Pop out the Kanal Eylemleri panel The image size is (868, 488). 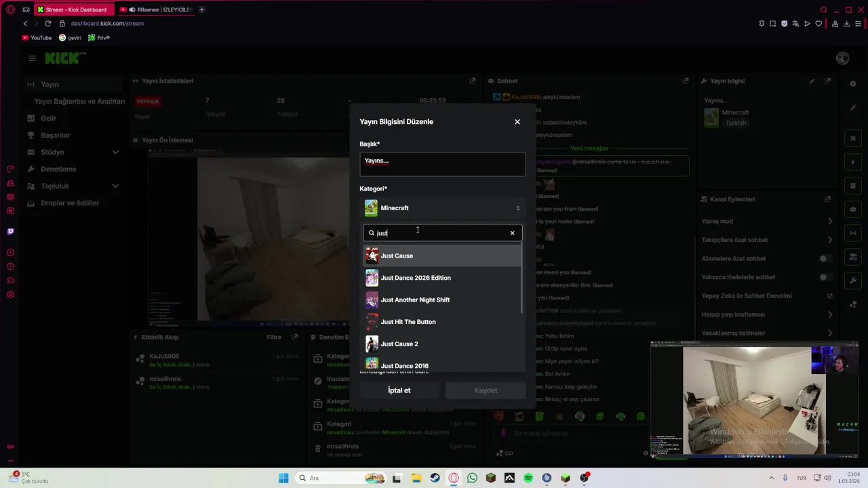click(x=827, y=199)
